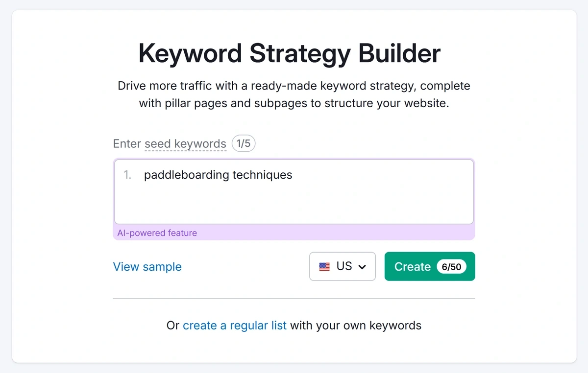
Task: Click the horizontal divider line
Action: (294, 298)
